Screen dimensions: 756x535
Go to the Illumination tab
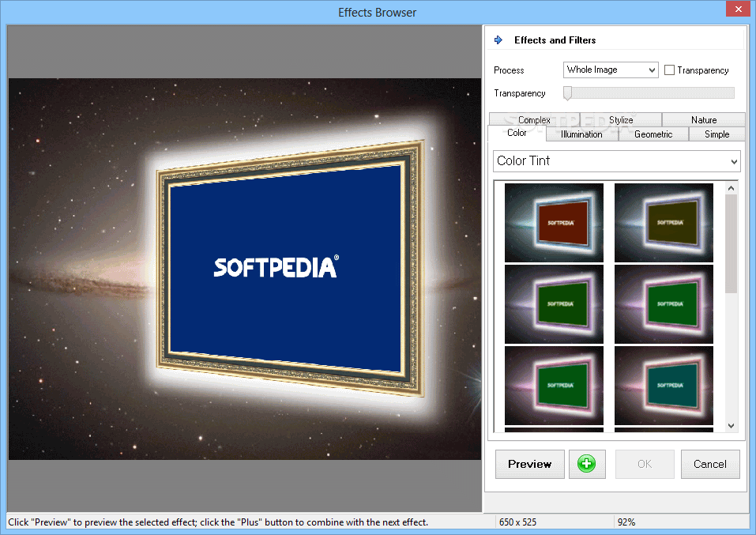pos(581,134)
